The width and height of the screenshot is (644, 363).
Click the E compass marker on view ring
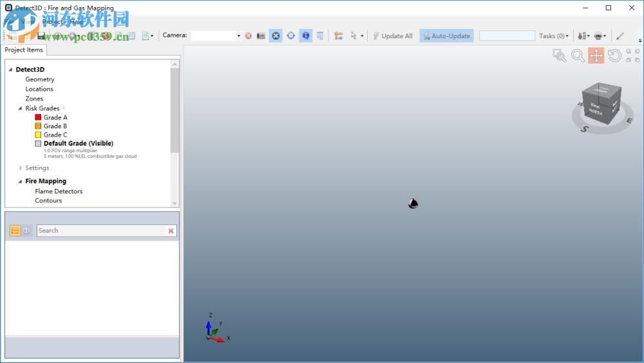629,121
